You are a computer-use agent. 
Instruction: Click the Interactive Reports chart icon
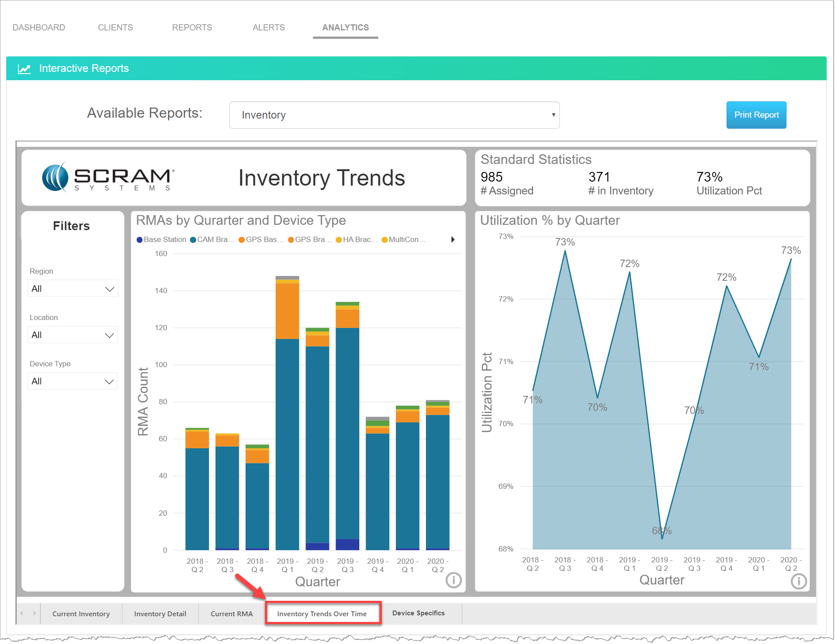[x=24, y=69]
